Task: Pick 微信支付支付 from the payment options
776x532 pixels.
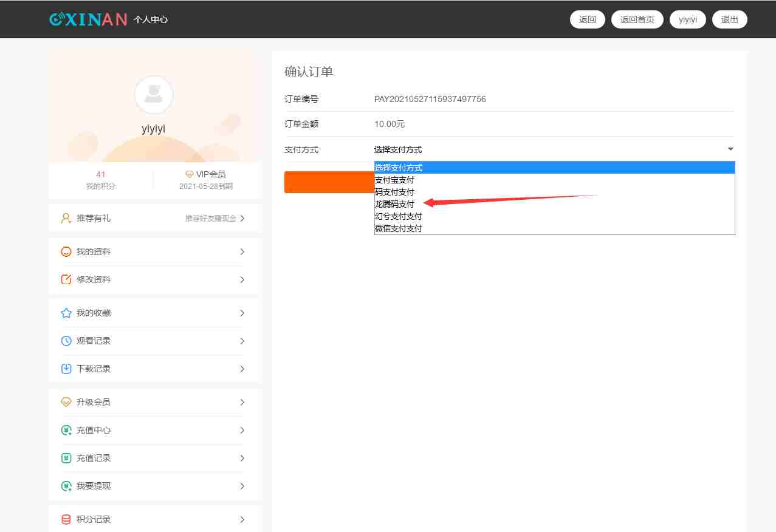Action: point(399,228)
